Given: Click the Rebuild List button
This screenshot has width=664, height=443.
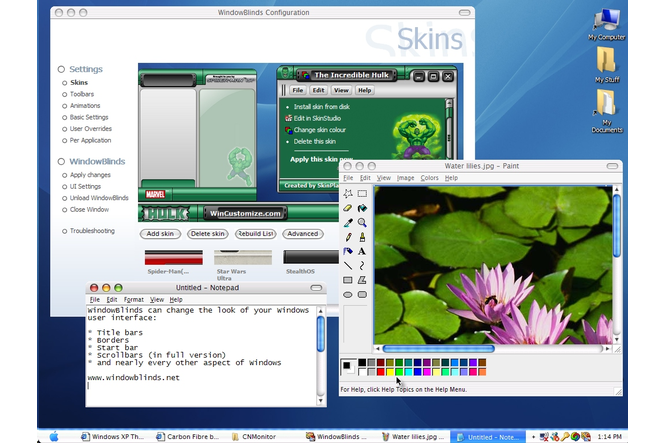Looking at the screenshot, I should click(255, 234).
